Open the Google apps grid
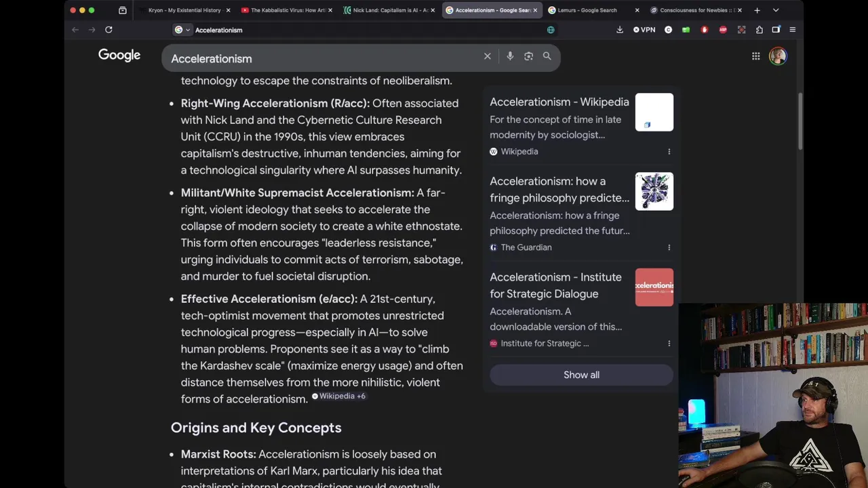Screen dimensions: 868x488 (x=755, y=56)
